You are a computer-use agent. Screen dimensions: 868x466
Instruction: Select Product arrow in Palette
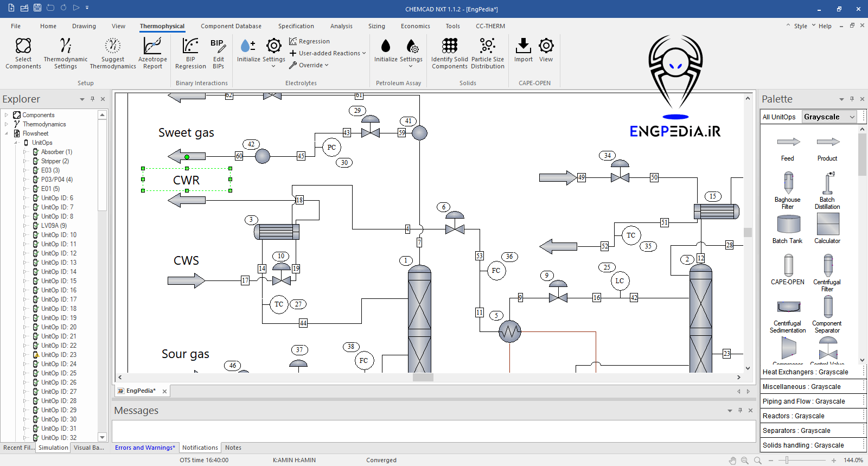click(x=827, y=148)
